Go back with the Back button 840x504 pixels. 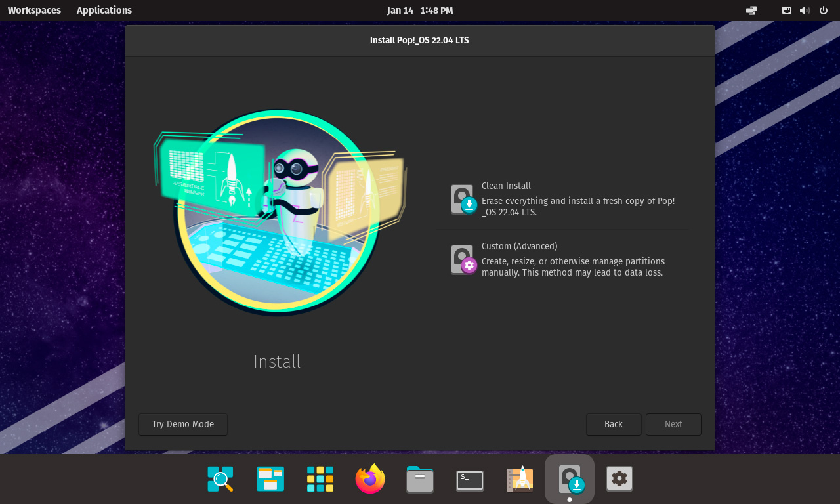point(614,425)
